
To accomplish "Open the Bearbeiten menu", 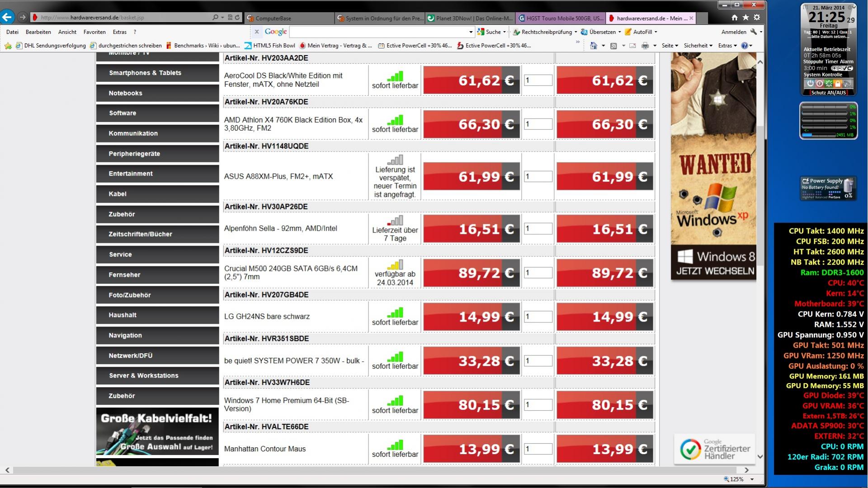I will [x=38, y=32].
